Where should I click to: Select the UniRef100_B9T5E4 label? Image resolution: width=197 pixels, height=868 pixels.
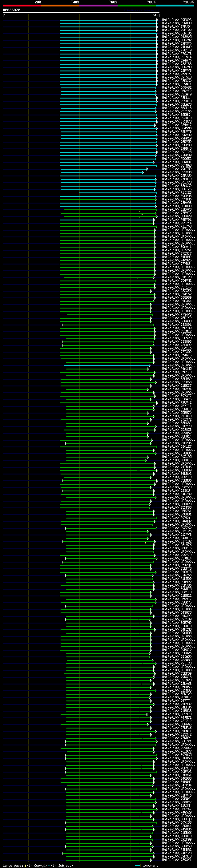click(x=176, y=57)
